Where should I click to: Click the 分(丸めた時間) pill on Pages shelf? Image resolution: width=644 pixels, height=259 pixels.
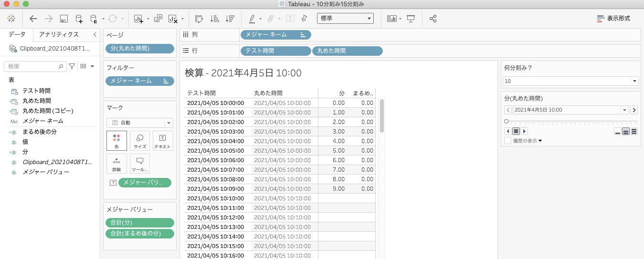coord(140,48)
